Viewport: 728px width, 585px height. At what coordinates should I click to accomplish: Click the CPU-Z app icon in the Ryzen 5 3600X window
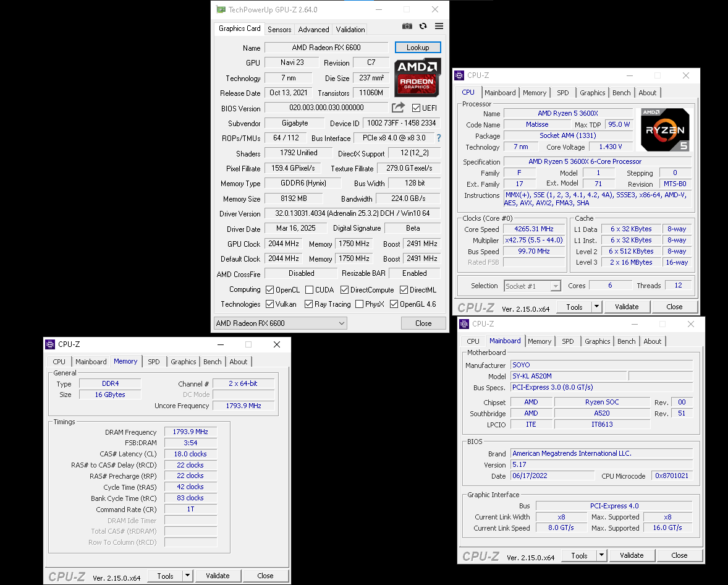click(x=459, y=75)
